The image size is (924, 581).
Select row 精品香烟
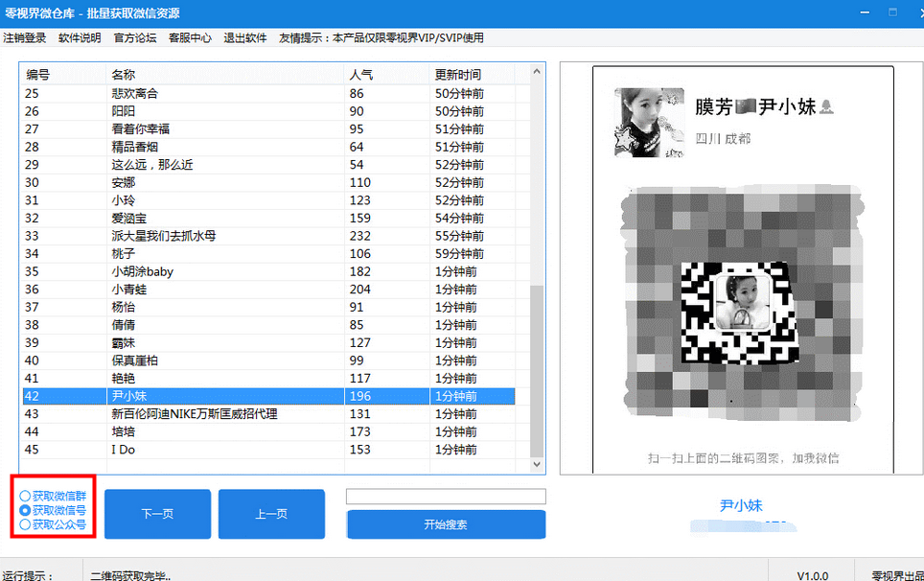[268, 147]
